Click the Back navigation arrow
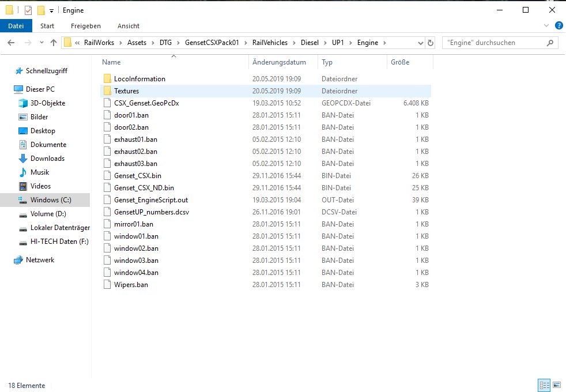566x392 pixels. click(x=11, y=43)
